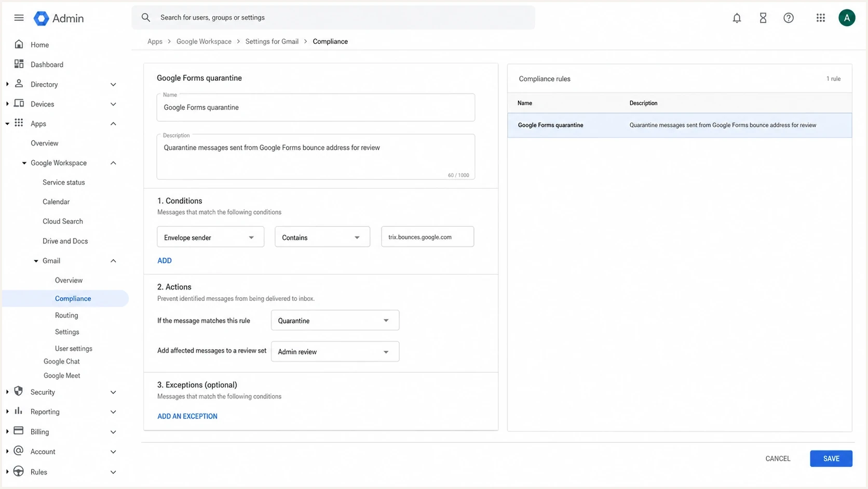The height and width of the screenshot is (489, 868).
Task: Open Routing in Gmail menu
Action: point(66,315)
